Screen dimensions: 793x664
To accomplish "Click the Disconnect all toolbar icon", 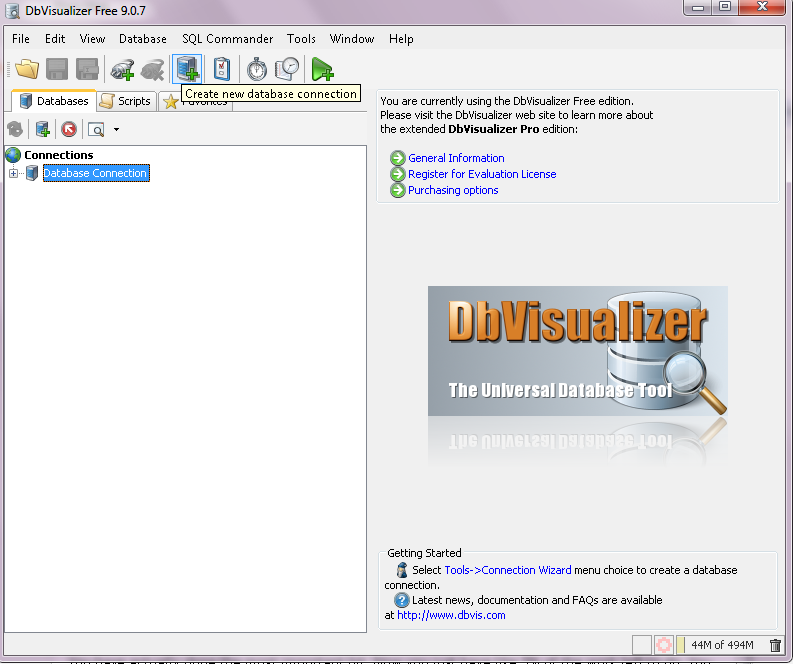I will [x=152, y=69].
